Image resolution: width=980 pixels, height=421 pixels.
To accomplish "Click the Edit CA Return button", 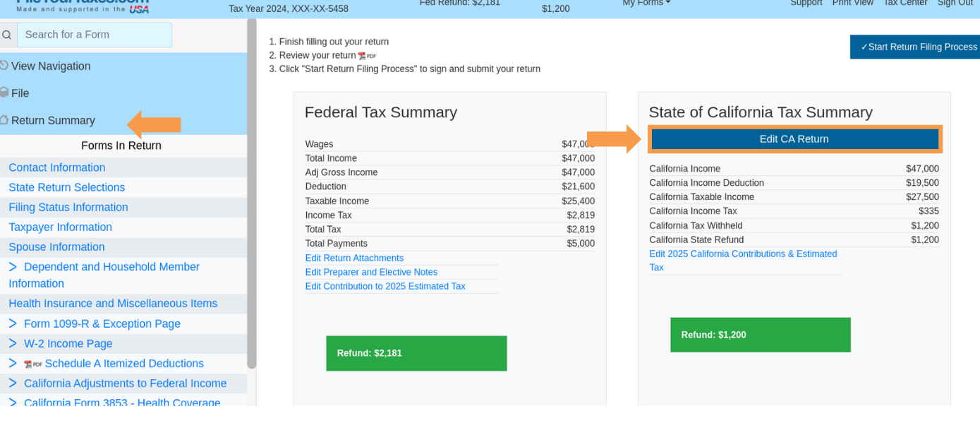I will point(794,139).
